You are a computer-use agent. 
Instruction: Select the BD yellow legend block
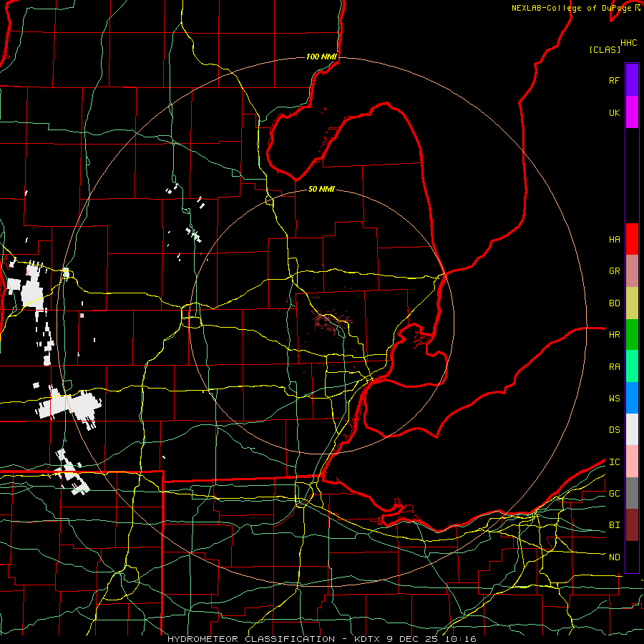[632, 303]
